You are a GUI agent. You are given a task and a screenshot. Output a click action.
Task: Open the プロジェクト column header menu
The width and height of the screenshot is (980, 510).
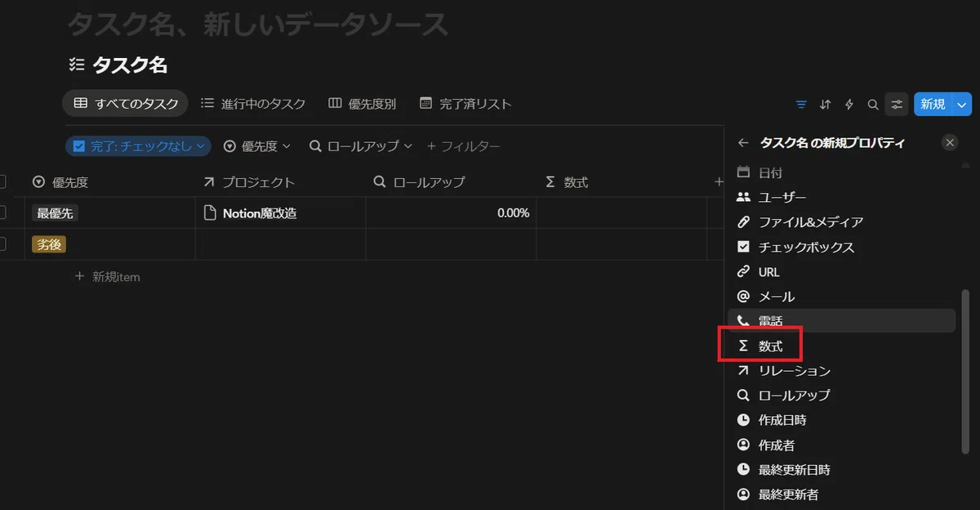pyautogui.click(x=280, y=182)
